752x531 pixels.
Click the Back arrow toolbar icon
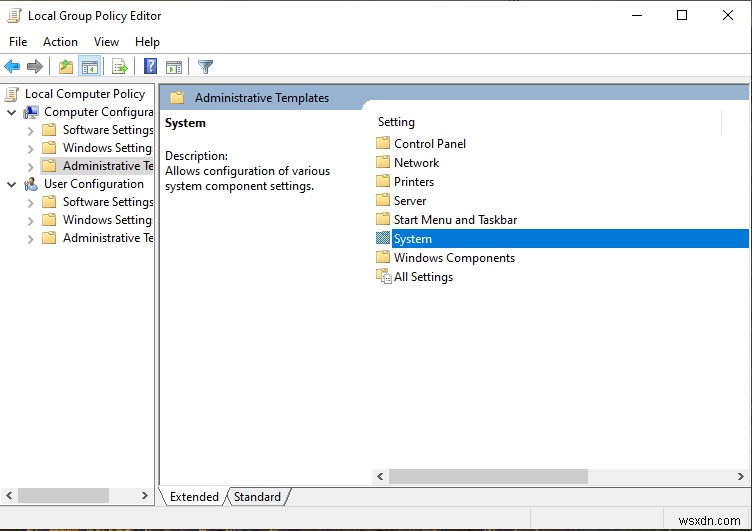(12, 67)
